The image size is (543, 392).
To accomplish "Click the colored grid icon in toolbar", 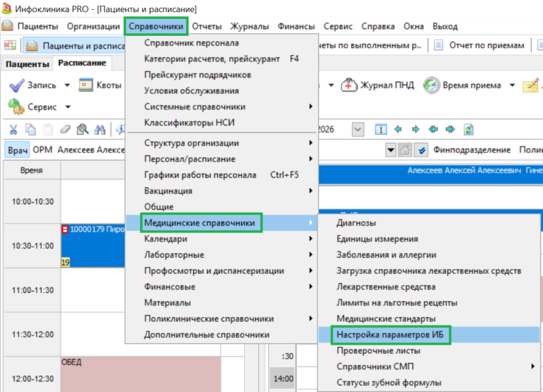I will [10, 45].
